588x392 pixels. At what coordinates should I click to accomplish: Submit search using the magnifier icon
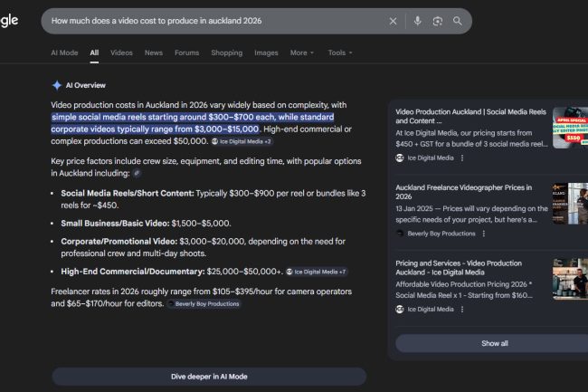pos(457,21)
